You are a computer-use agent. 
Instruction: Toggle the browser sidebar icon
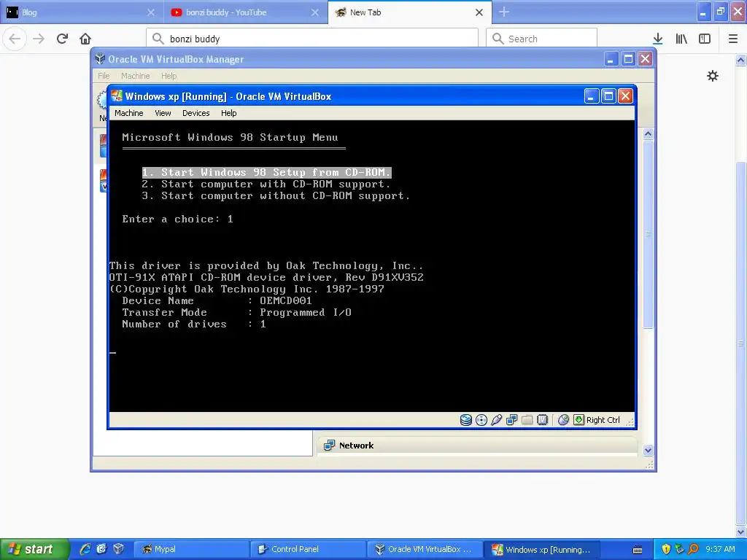705,39
